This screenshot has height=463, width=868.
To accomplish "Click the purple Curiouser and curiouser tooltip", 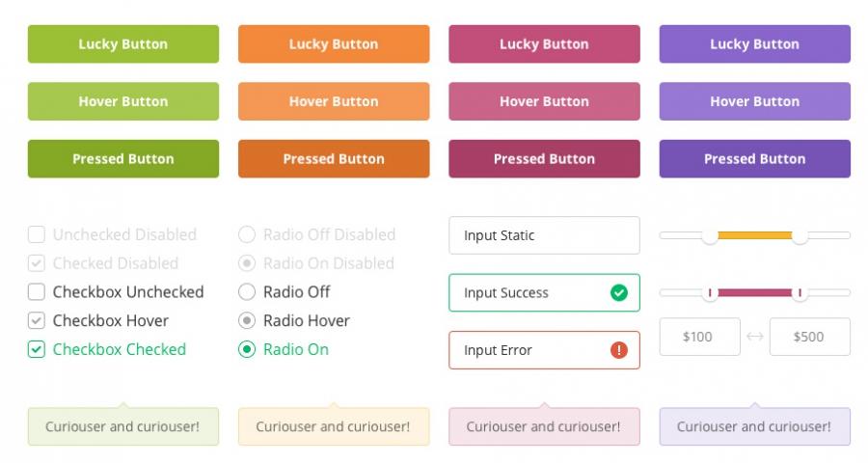I will tap(754, 426).
